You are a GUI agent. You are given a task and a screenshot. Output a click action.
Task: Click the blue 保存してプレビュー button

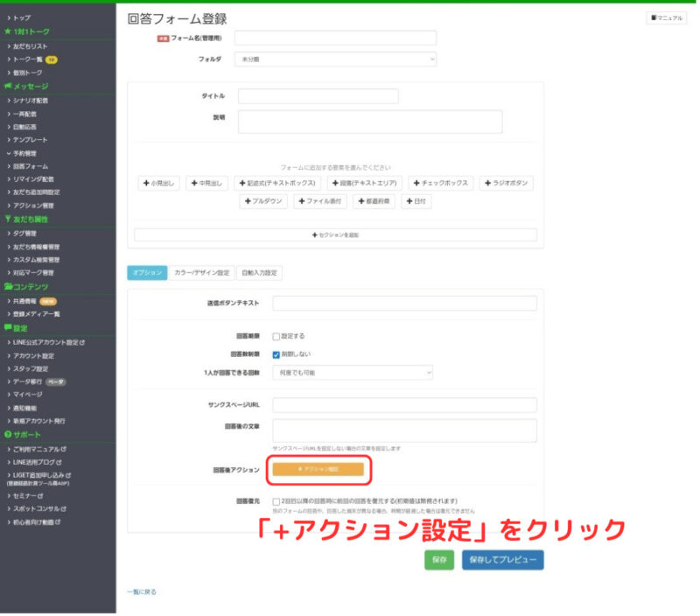pos(503,561)
